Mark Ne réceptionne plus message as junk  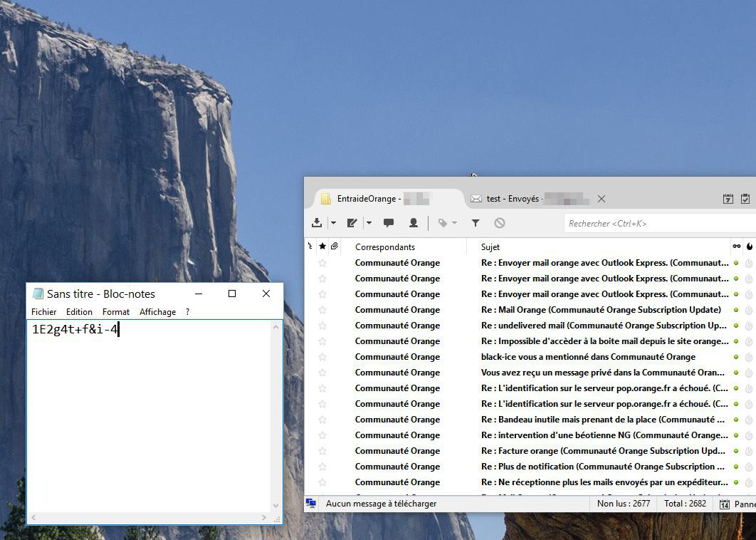(x=749, y=482)
